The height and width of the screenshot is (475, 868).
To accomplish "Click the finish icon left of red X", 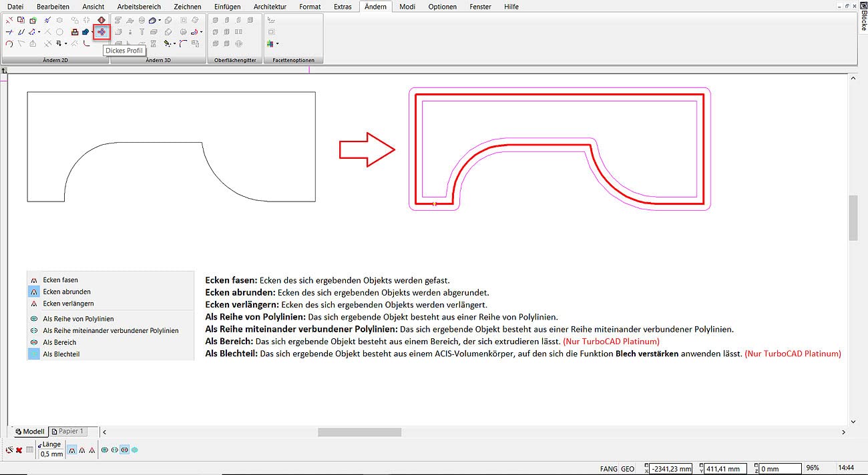I will coord(9,450).
